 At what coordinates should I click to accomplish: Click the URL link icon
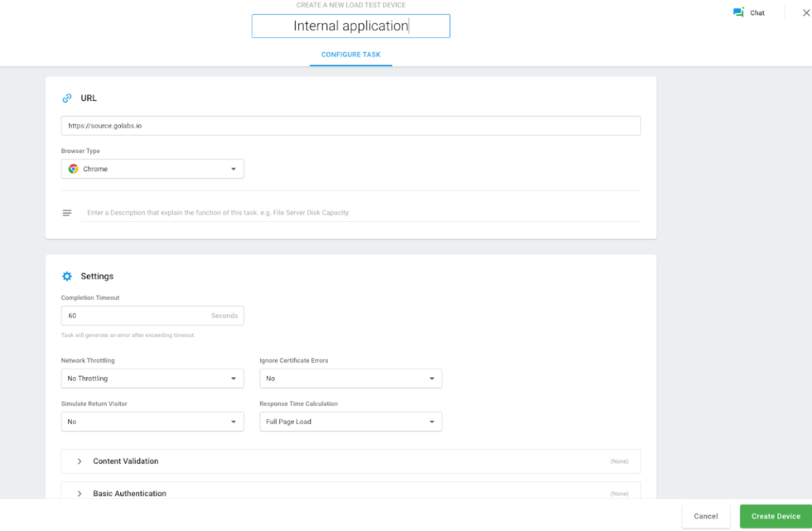[67, 97]
